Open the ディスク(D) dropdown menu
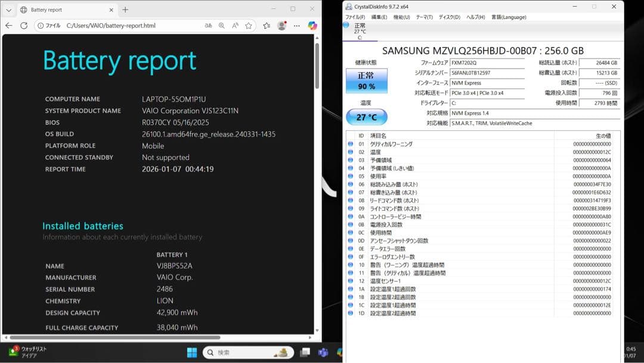Screen dimensions: 644x363 (x=451, y=17)
